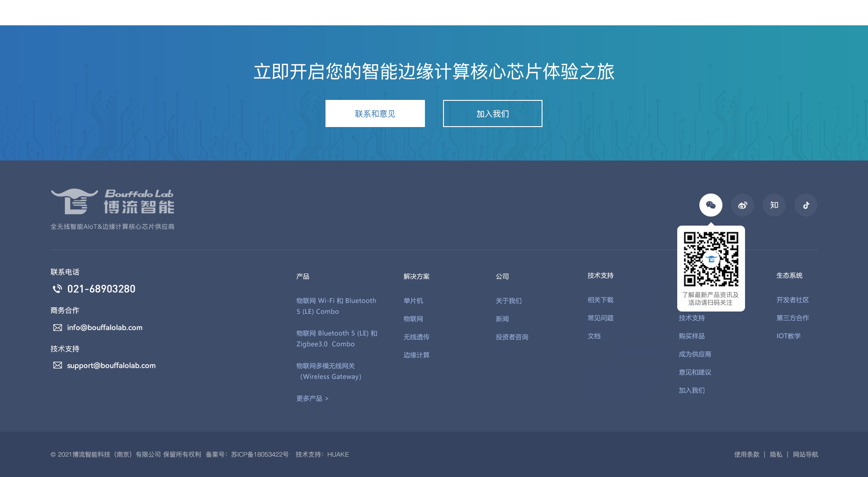The width and height of the screenshot is (868, 477).
Task: Open the Weibo social icon
Action: (742, 205)
